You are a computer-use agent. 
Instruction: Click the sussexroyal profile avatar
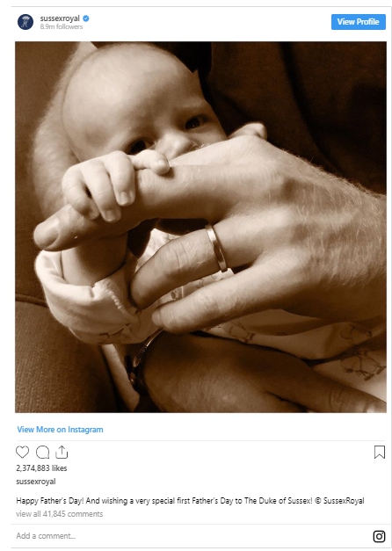pyautogui.click(x=25, y=22)
